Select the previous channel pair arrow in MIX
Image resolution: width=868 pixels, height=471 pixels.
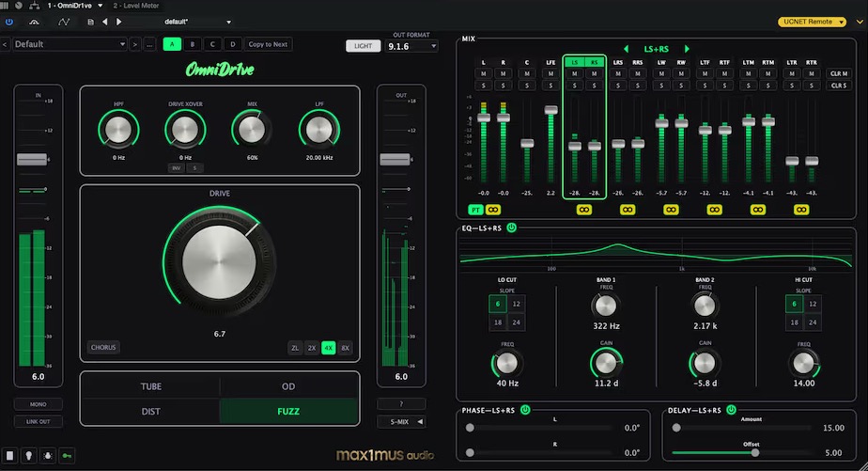point(626,49)
